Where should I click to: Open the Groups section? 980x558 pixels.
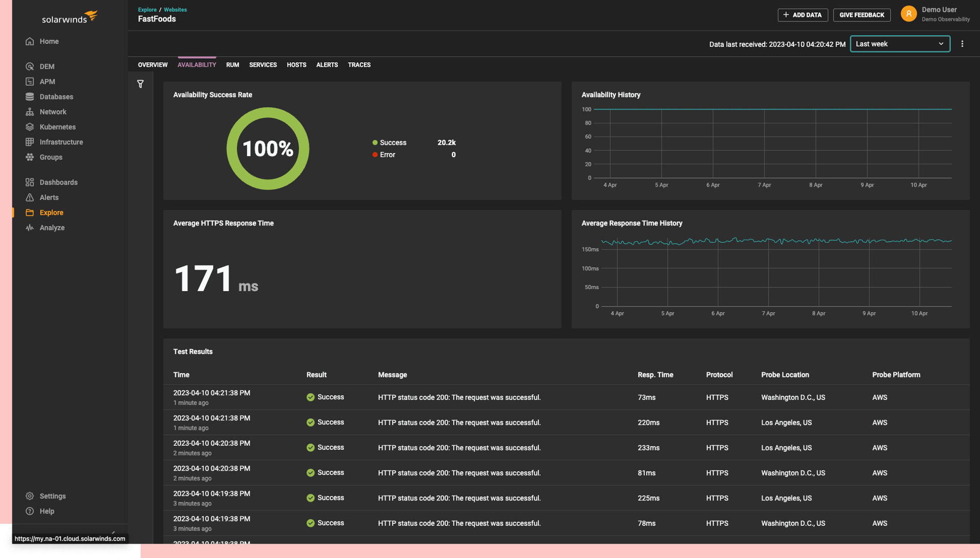click(x=51, y=157)
